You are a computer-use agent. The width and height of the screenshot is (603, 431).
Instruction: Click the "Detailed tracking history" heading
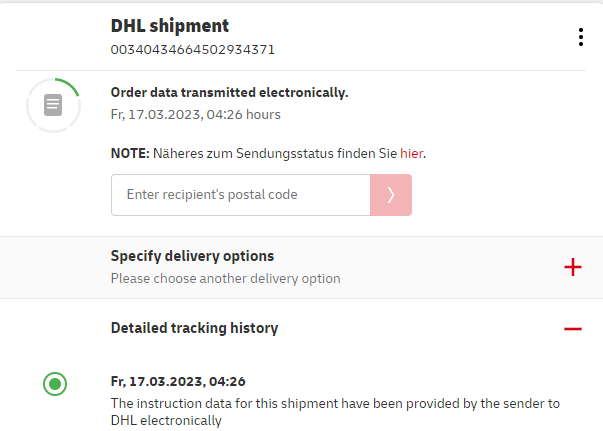tap(194, 328)
